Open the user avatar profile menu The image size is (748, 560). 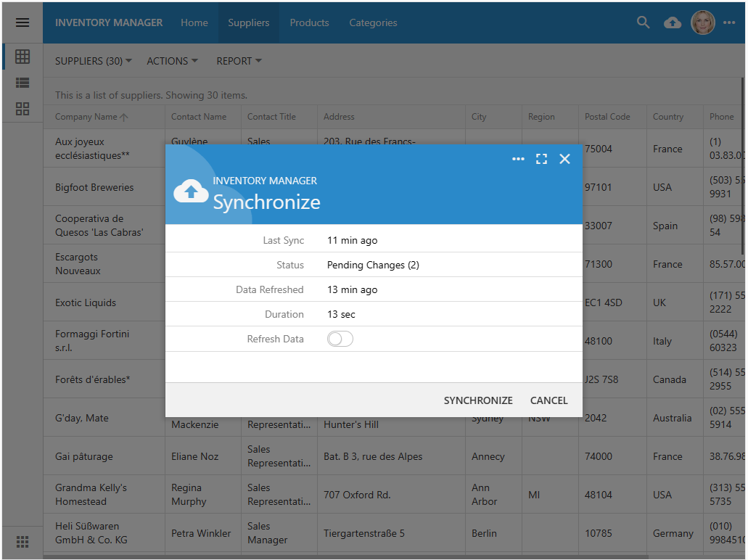tap(702, 22)
